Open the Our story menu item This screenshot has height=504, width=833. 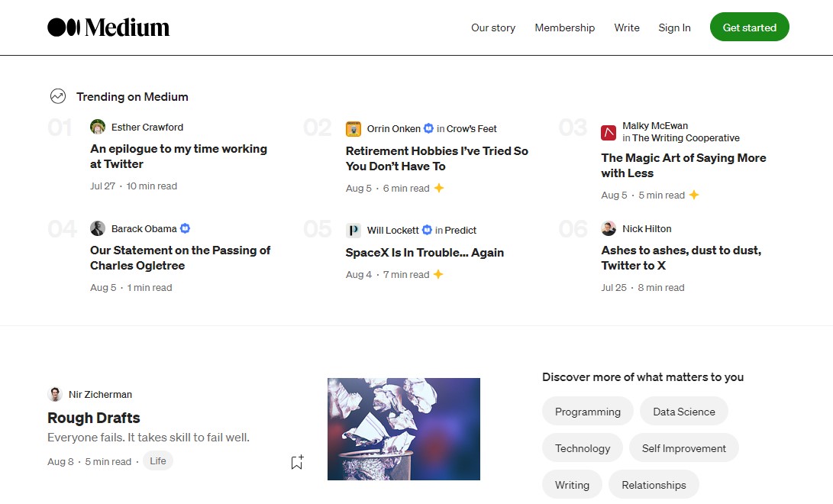493,27
